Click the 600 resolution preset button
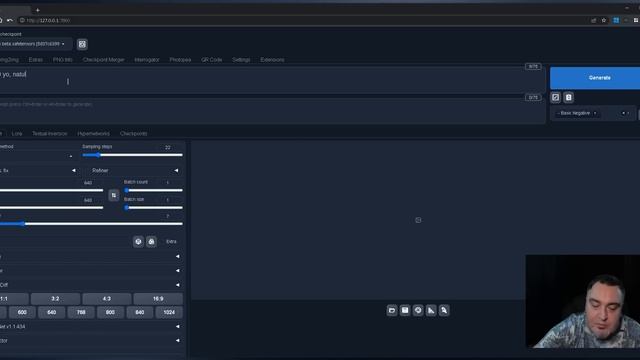Viewport: 640px width, 360px height. [22, 312]
